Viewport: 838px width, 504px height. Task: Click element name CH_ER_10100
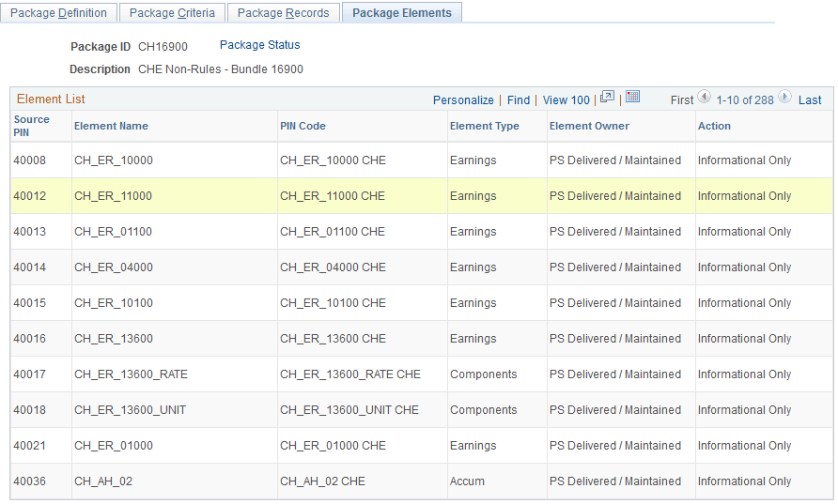coord(114,303)
